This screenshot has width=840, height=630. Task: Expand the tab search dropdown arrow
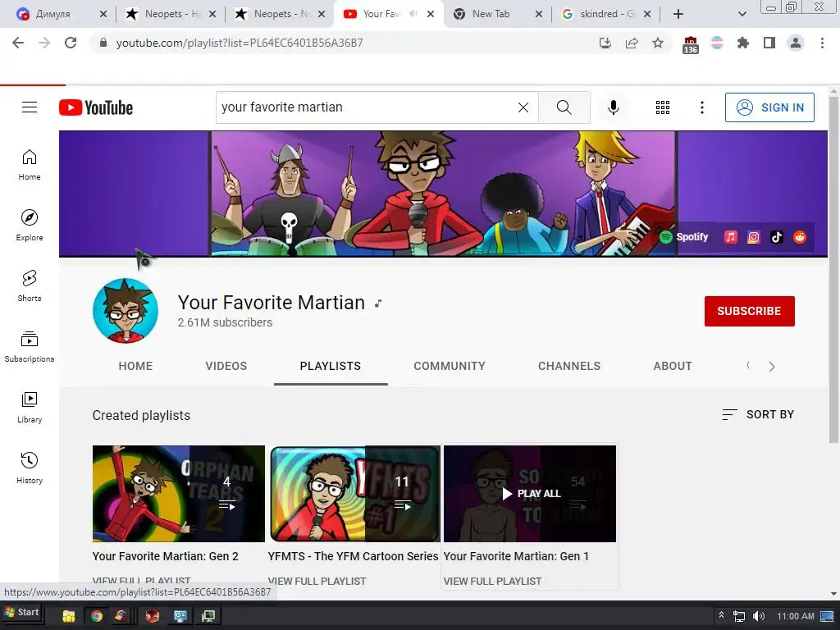coord(742,14)
